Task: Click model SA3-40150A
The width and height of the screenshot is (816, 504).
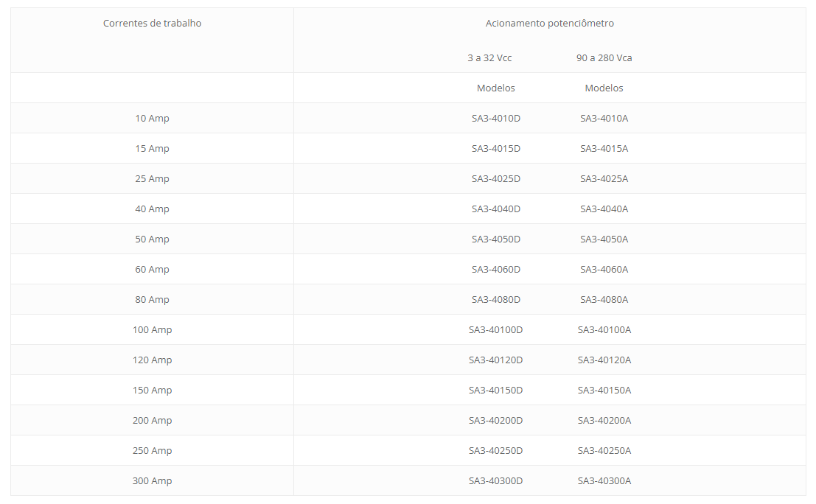Action: (x=604, y=390)
